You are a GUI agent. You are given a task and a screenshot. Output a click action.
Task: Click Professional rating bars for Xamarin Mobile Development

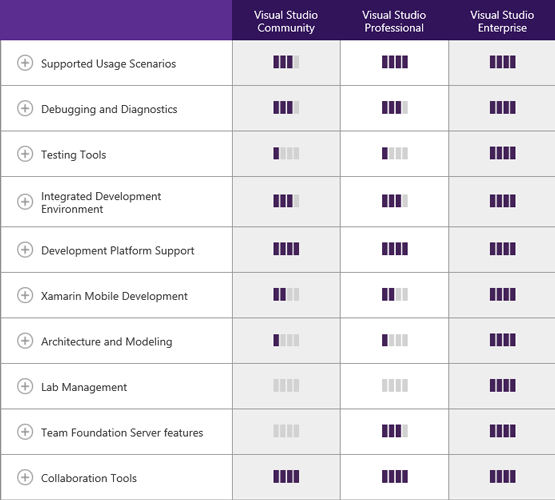pyautogui.click(x=395, y=294)
